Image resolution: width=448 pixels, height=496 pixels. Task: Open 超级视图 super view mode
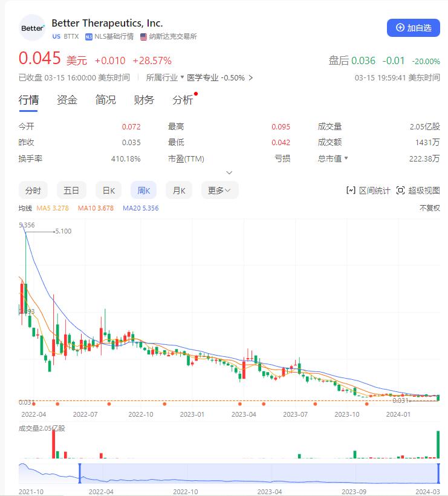(x=418, y=191)
